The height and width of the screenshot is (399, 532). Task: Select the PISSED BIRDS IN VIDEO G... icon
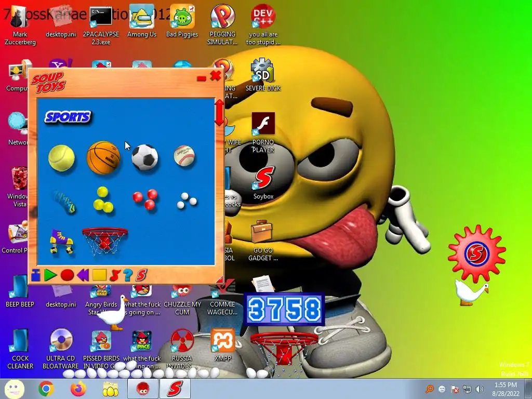(101, 349)
